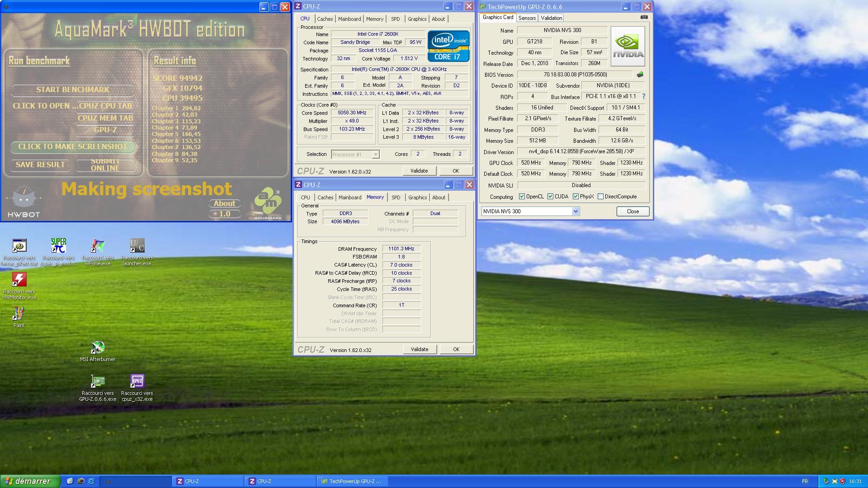This screenshot has height=488, width=868.
Task: Select first CPU-Z taskbar button
Action: pyautogui.click(x=208, y=481)
